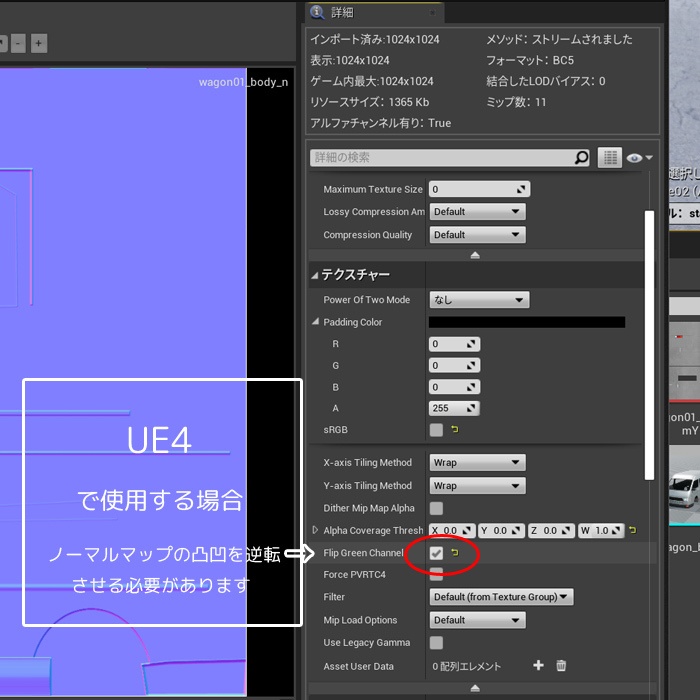
Task: Collapse the Padding Color expander
Action: click(315, 321)
